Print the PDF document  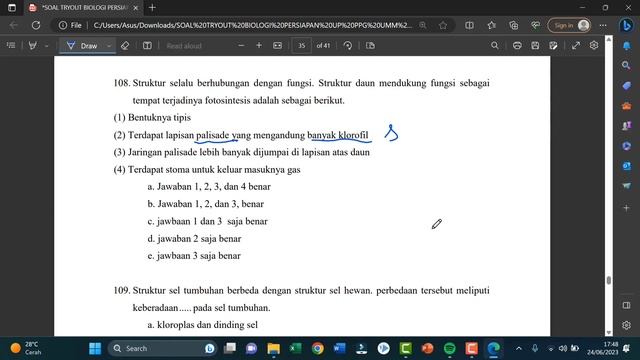[517, 45]
